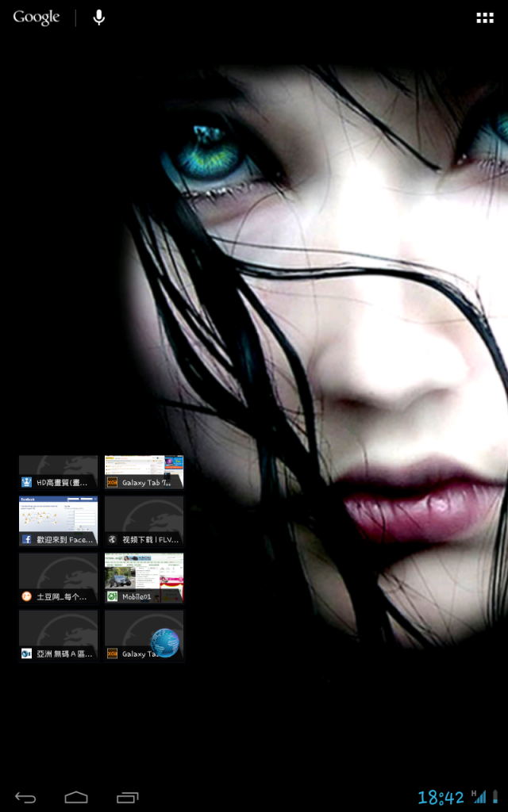
Task: Tap the Home navigation button
Action: 76,798
